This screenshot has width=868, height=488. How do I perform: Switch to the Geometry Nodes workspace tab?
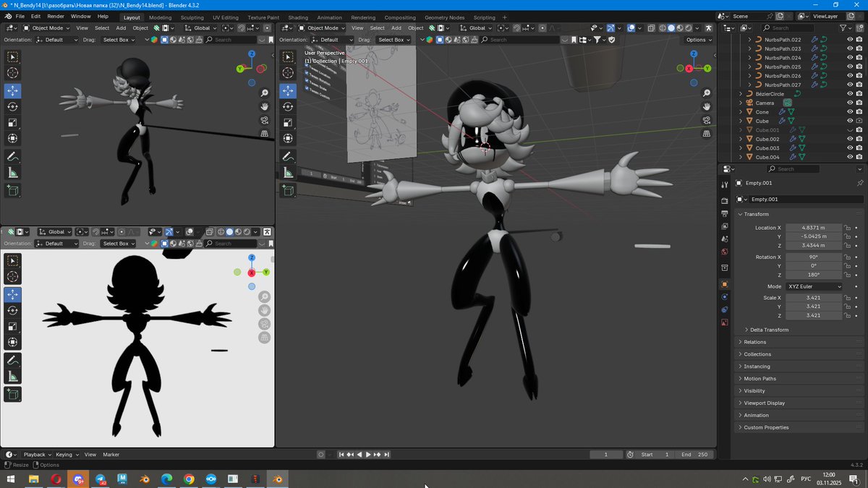pyautogui.click(x=445, y=17)
